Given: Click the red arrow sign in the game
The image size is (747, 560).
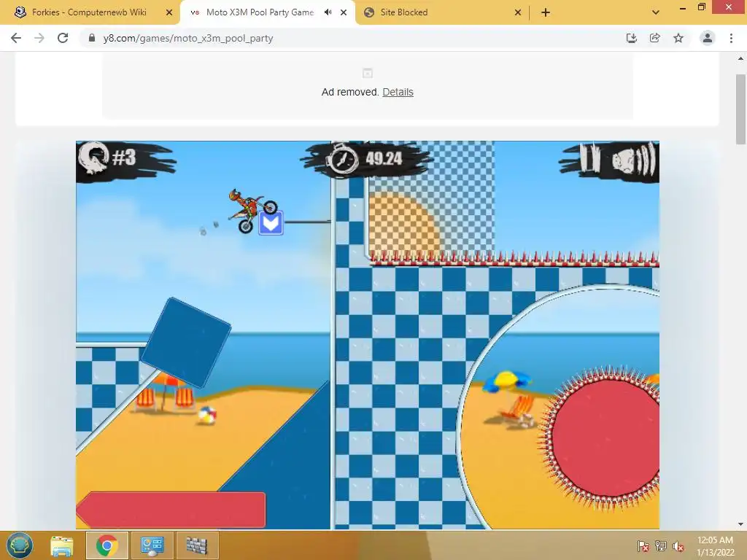Looking at the screenshot, I should tap(171, 510).
